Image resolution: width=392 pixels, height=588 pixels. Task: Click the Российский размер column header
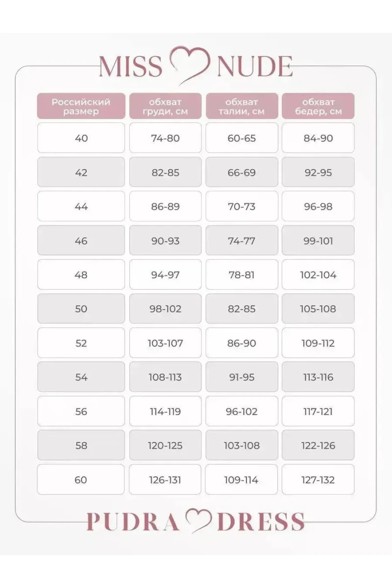click(81, 106)
